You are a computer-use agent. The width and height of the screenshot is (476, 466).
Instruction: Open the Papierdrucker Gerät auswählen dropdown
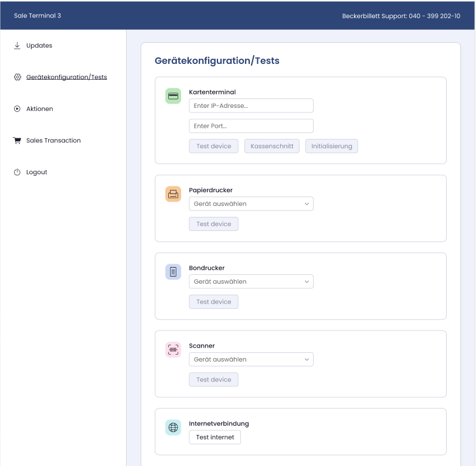click(251, 204)
